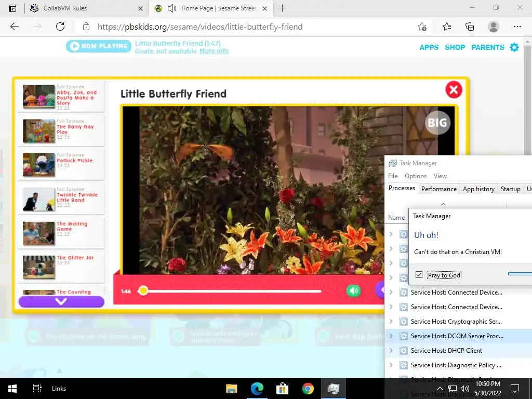The image size is (532, 399).
Task: Select Abby, Zoe, and Rosita Make a Story
Action: click(61, 97)
